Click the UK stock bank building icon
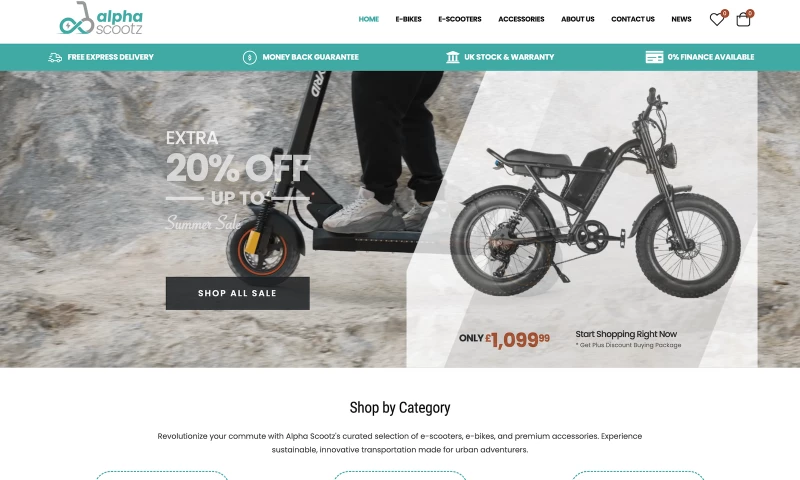This screenshot has height=480, width=800. [453, 57]
